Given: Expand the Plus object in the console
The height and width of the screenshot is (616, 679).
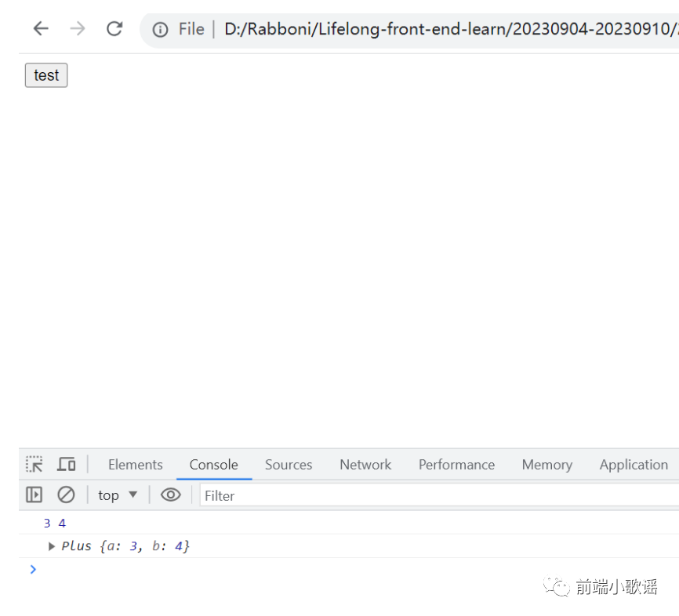Looking at the screenshot, I should tap(51, 546).
